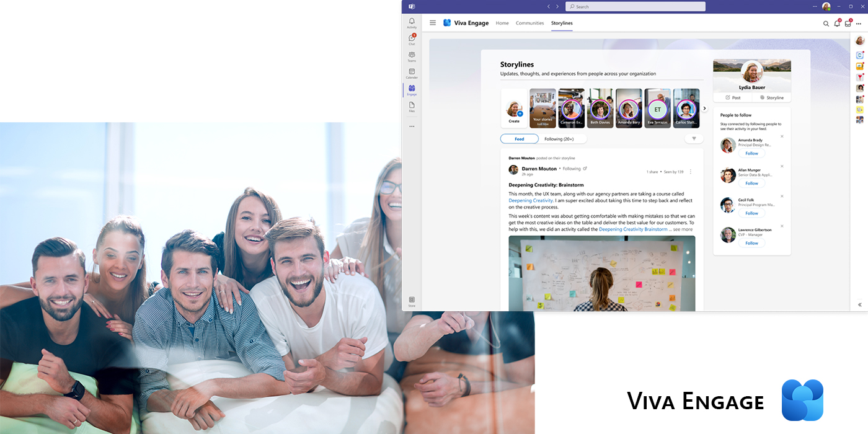
Task: View Amanda Bary story
Action: 629,108
